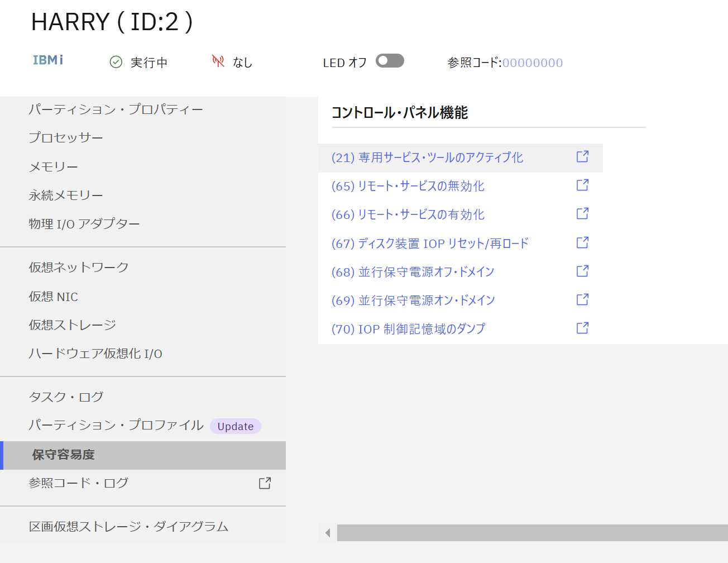728x563 pixels.
Task: Select パーティション・プロファイル menu item
Action: click(x=116, y=425)
